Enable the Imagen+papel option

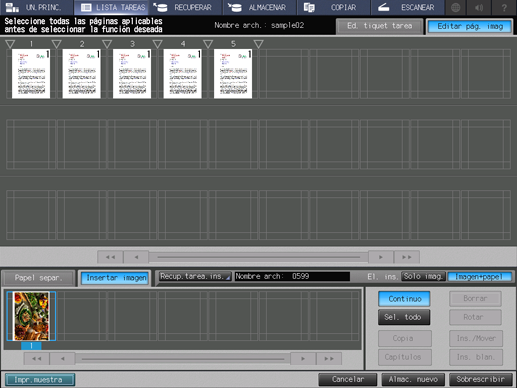tap(479, 277)
